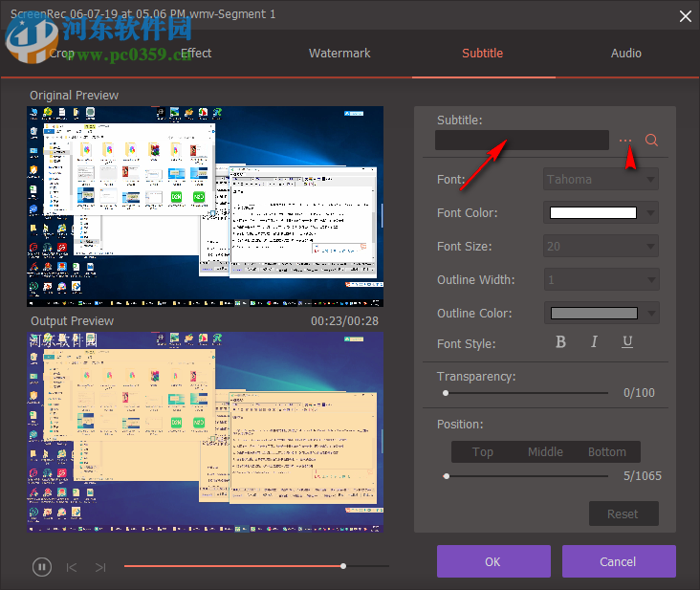Jump to previous frame in preview
700x590 pixels.
click(72, 567)
